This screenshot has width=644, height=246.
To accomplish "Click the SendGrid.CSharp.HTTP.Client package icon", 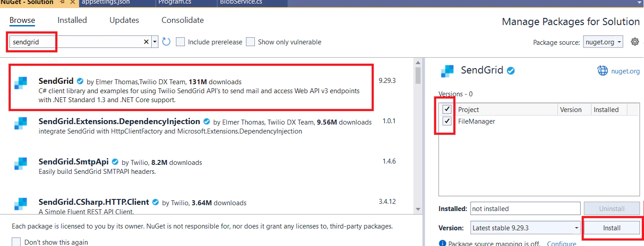I will tap(21, 204).
